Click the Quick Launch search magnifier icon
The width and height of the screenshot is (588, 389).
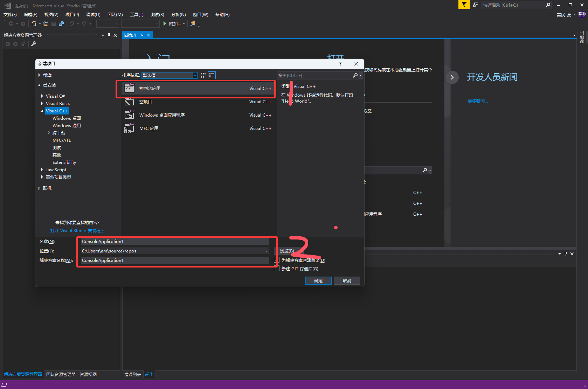point(548,5)
